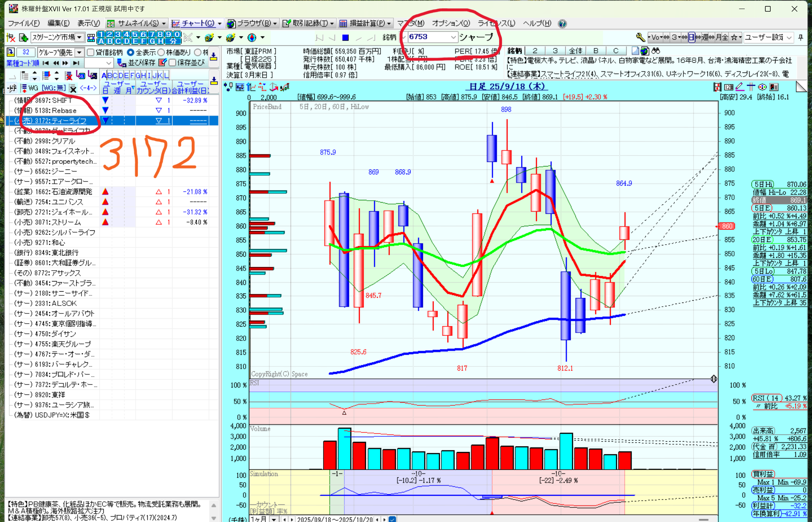Click the blue stop square button
This screenshot has width=812, height=522.
[345, 37]
